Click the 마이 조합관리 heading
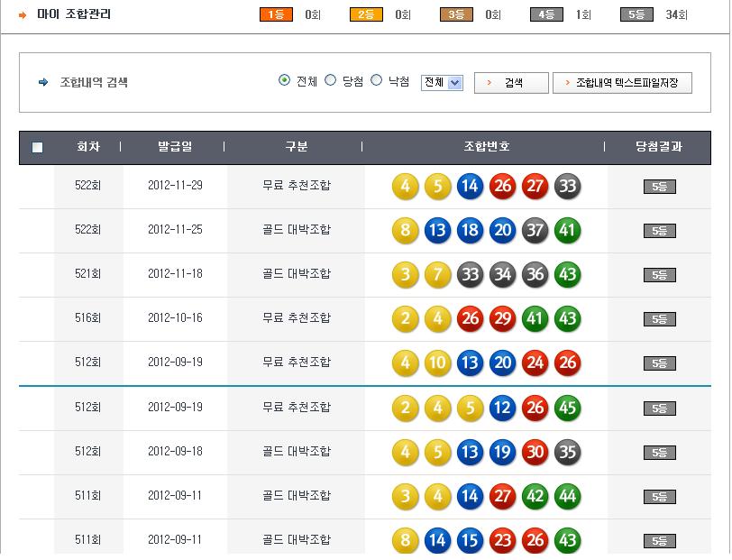This screenshot has width=732, height=560. click(74, 14)
